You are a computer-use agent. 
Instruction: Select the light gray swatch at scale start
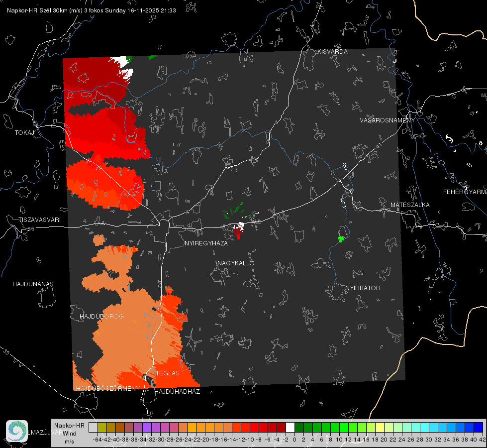click(x=93, y=427)
